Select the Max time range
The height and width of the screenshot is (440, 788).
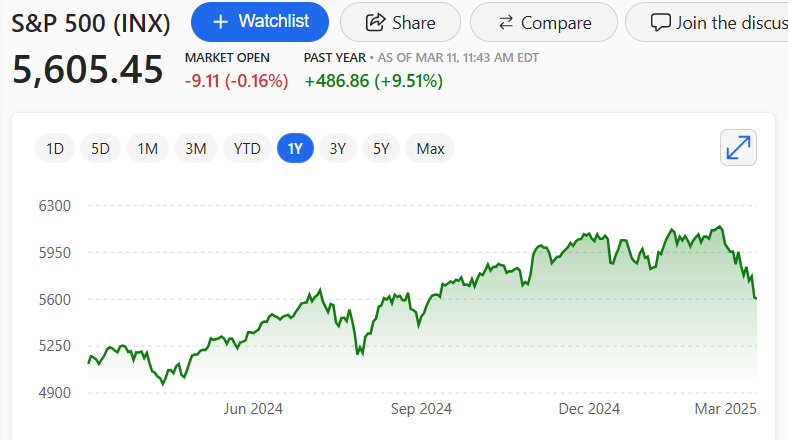(x=430, y=149)
